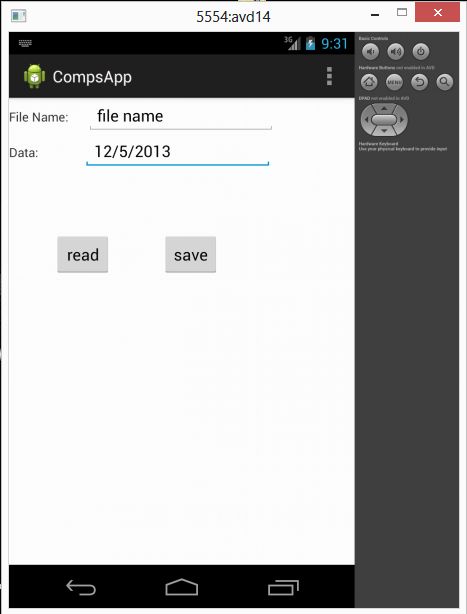This screenshot has width=467, height=614.
Task: Click the read button
Action: (x=83, y=255)
